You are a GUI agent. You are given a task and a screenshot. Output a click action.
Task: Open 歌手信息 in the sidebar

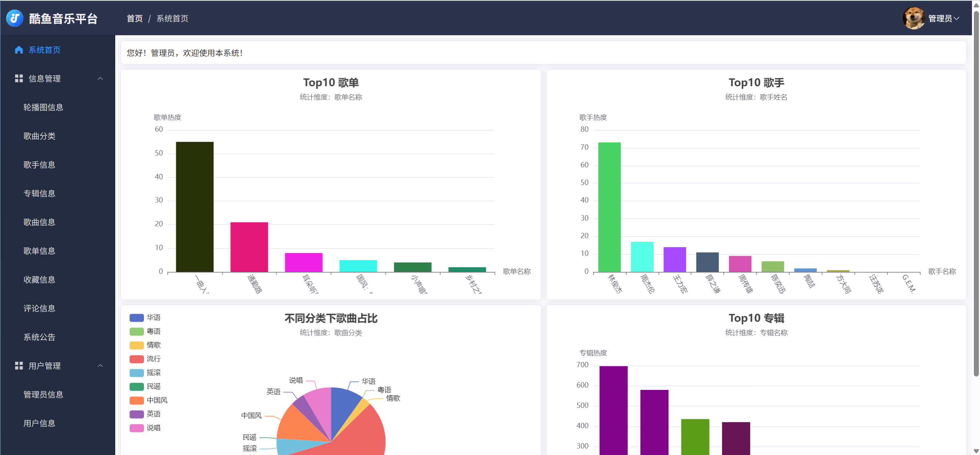coord(39,165)
